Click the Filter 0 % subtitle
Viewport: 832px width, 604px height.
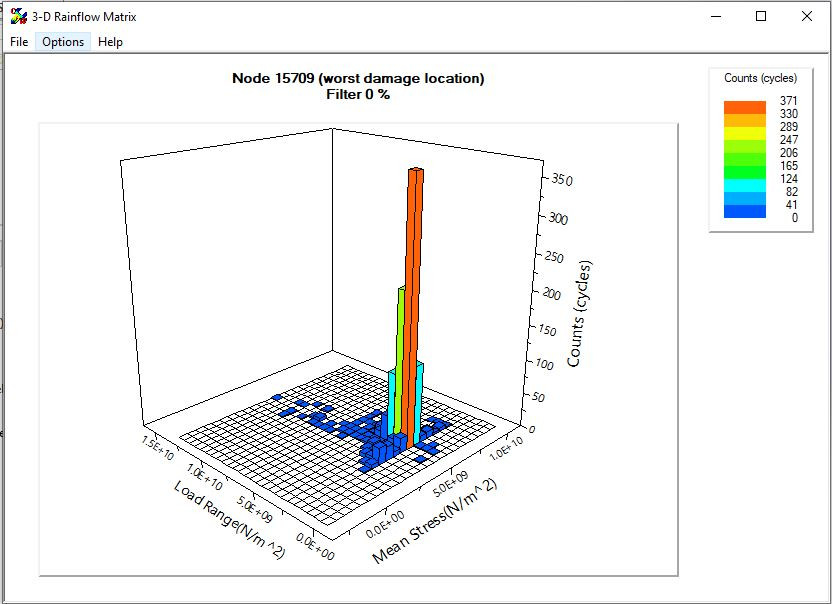tap(358, 95)
